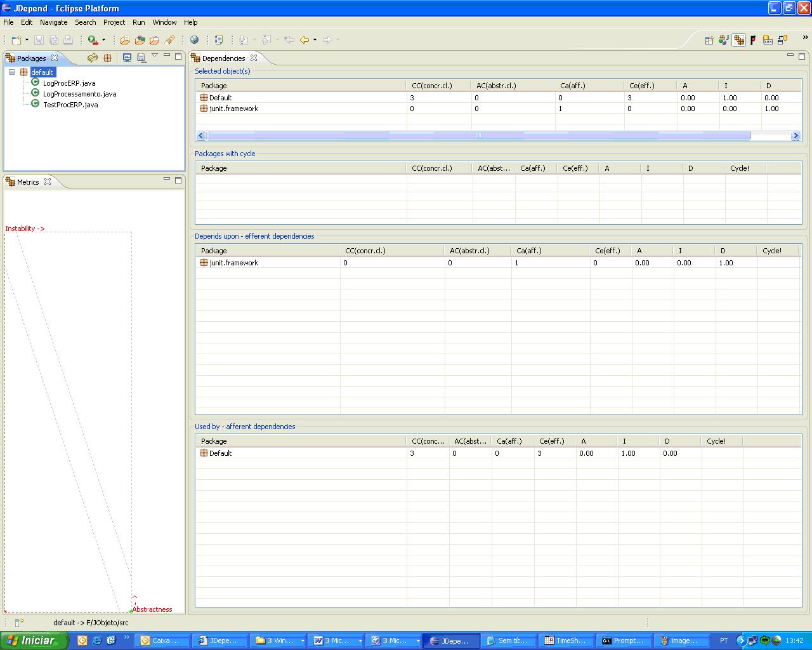
Task: Click the Back navigation arrow
Action: coord(304,40)
